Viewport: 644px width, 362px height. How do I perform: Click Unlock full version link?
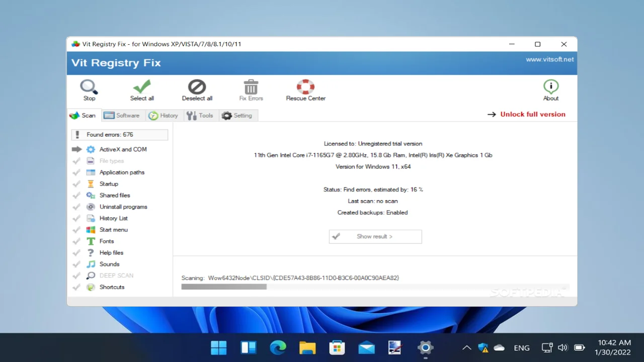(533, 114)
